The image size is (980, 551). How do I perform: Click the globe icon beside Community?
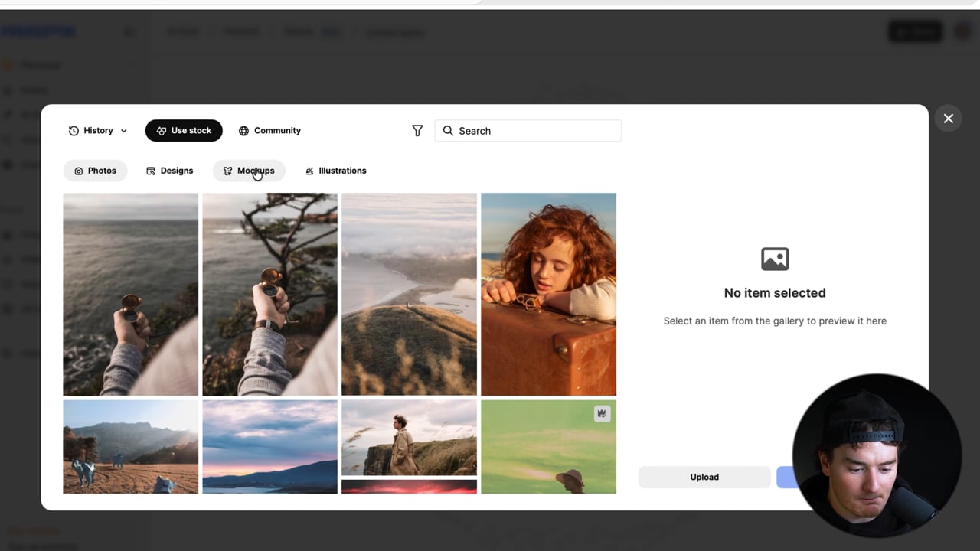pos(243,131)
